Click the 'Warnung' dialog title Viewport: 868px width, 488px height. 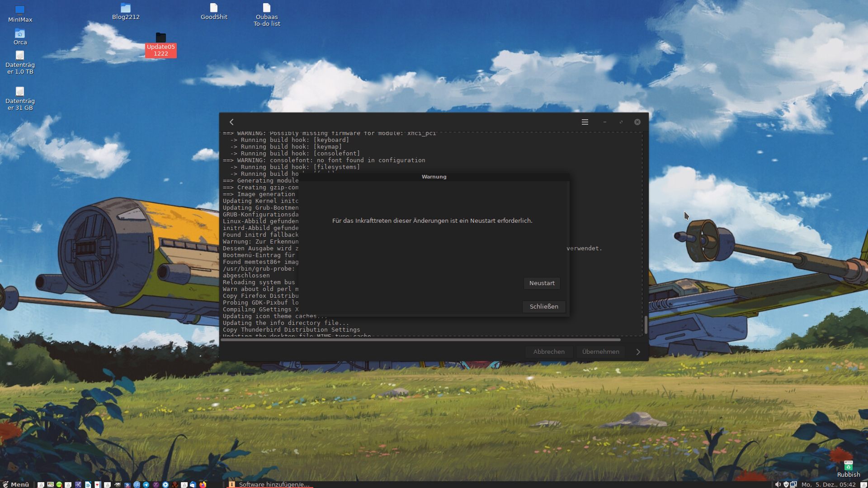434,177
